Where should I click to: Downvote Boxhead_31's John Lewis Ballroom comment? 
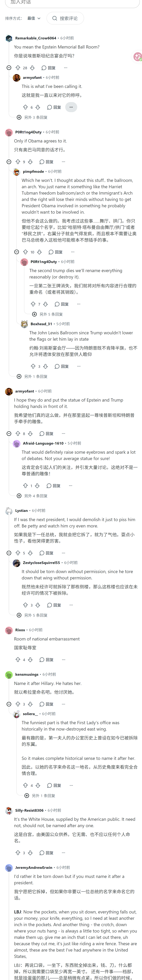pyautogui.click(x=45, y=366)
